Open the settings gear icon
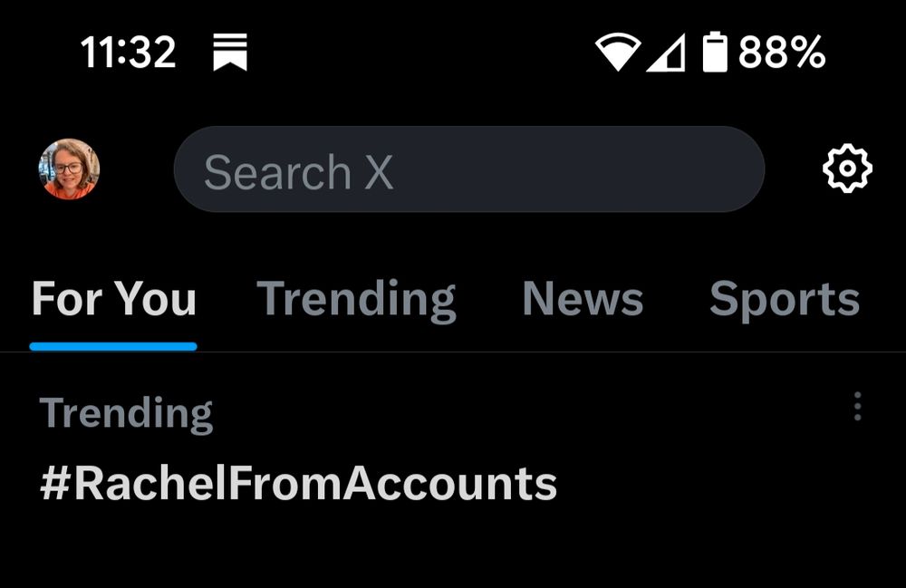 847,169
